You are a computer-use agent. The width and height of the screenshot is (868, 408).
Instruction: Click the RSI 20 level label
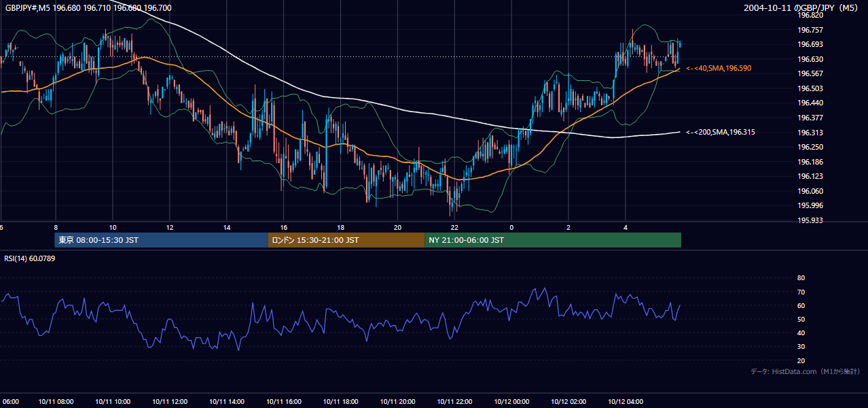click(x=801, y=360)
